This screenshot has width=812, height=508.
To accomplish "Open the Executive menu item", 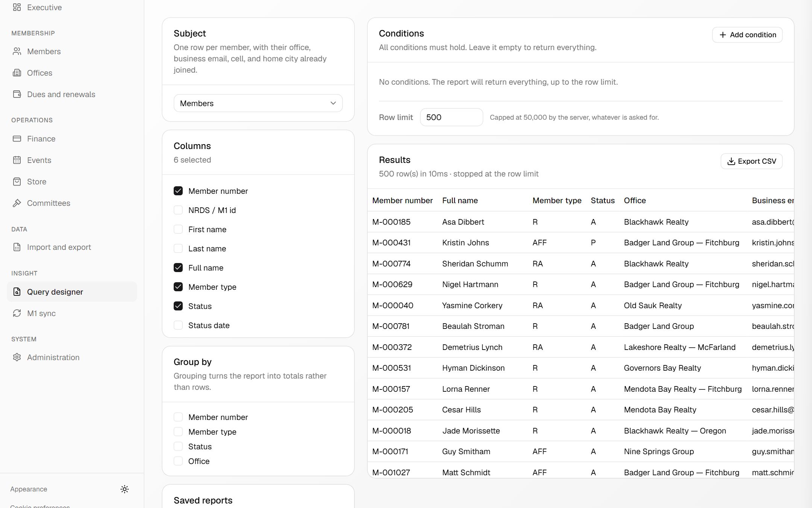I will point(72,7).
